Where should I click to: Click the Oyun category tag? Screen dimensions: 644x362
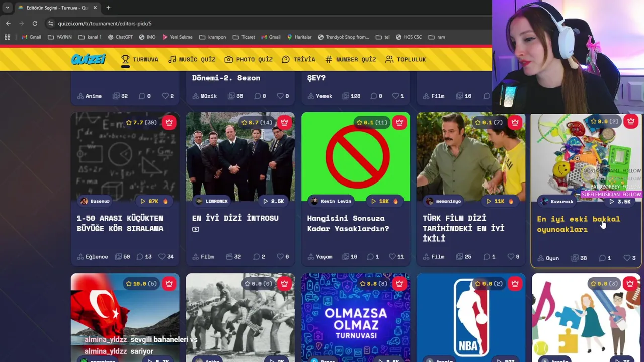pos(548,258)
